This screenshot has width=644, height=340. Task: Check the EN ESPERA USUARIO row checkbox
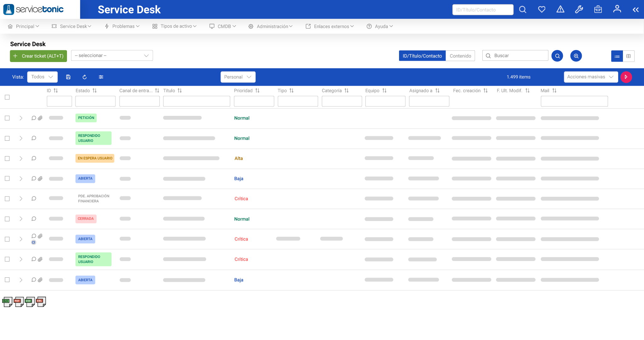point(7,158)
